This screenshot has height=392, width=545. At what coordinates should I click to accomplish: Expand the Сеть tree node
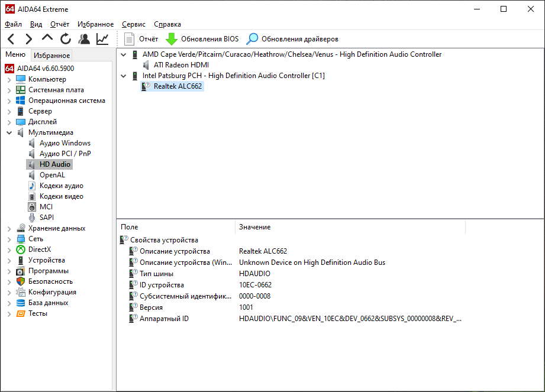9,239
